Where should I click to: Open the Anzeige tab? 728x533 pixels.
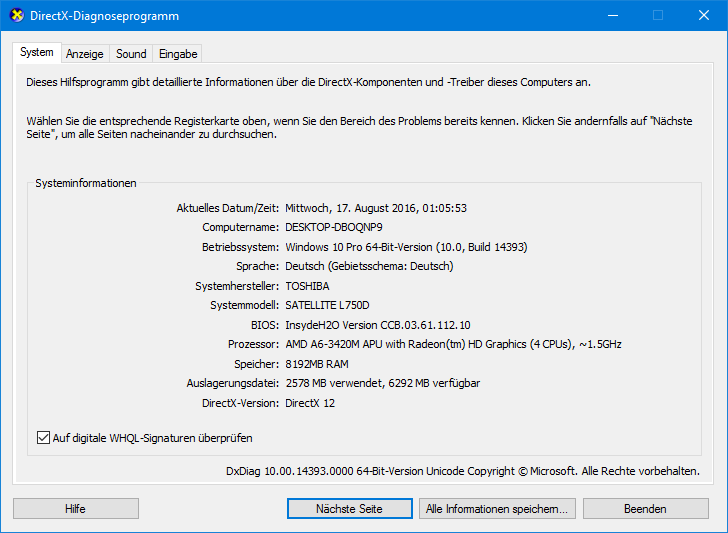[84, 54]
